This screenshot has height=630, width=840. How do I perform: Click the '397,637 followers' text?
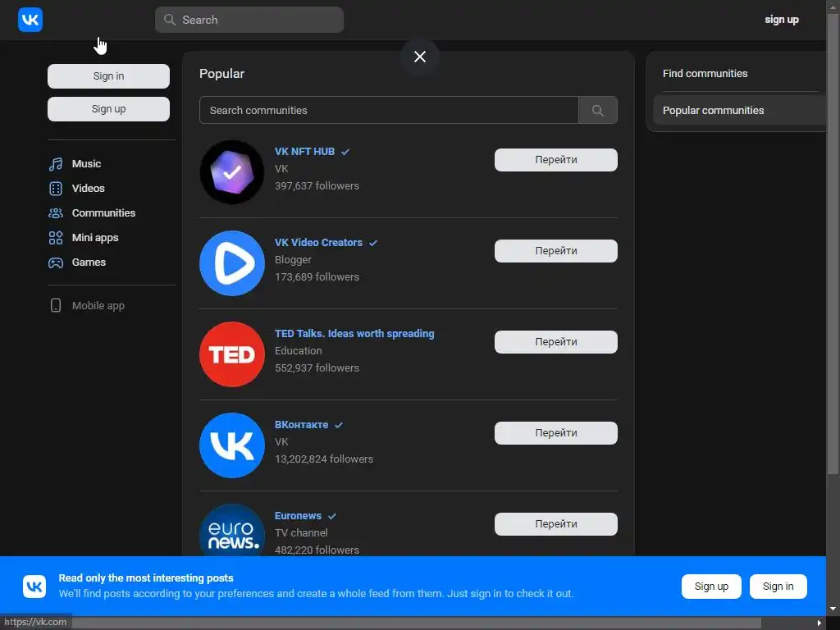coord(317,186)
